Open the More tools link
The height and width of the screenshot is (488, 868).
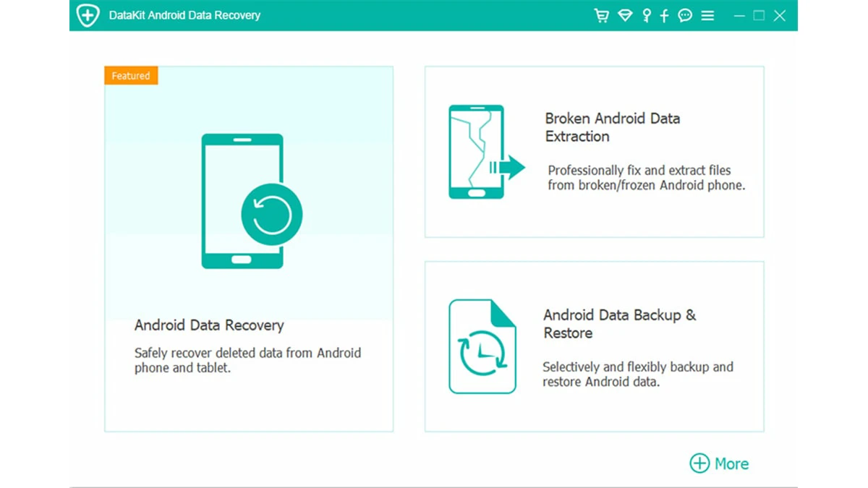[731, 463]
